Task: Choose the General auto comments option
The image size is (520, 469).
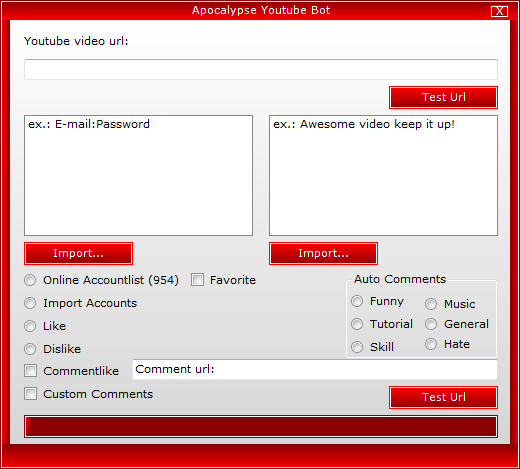Action: click(431, 324)
